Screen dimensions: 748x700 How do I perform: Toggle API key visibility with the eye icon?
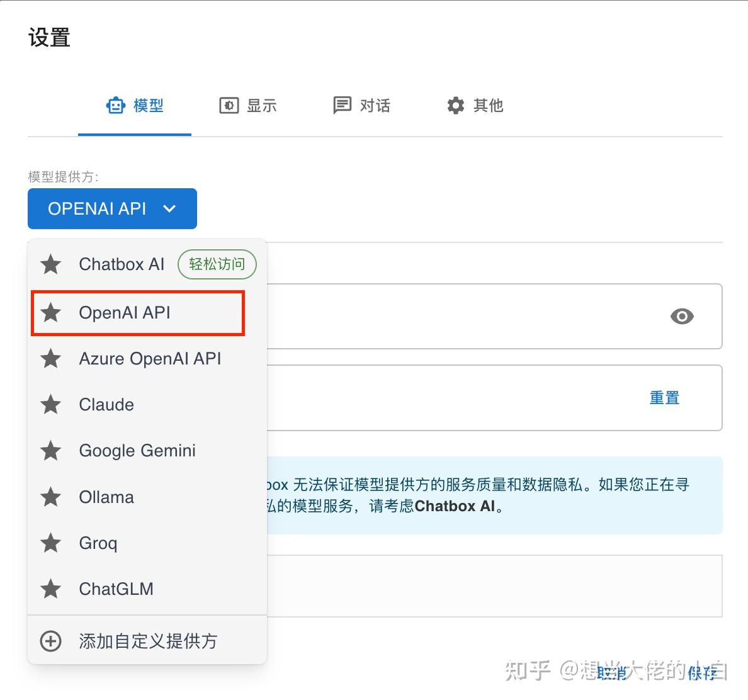point(682,317)
